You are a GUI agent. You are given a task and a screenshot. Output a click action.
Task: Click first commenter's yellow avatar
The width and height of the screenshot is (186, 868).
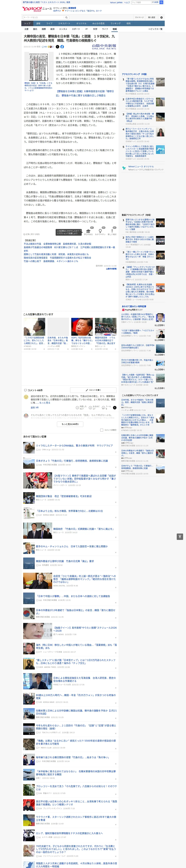[26, 397]
